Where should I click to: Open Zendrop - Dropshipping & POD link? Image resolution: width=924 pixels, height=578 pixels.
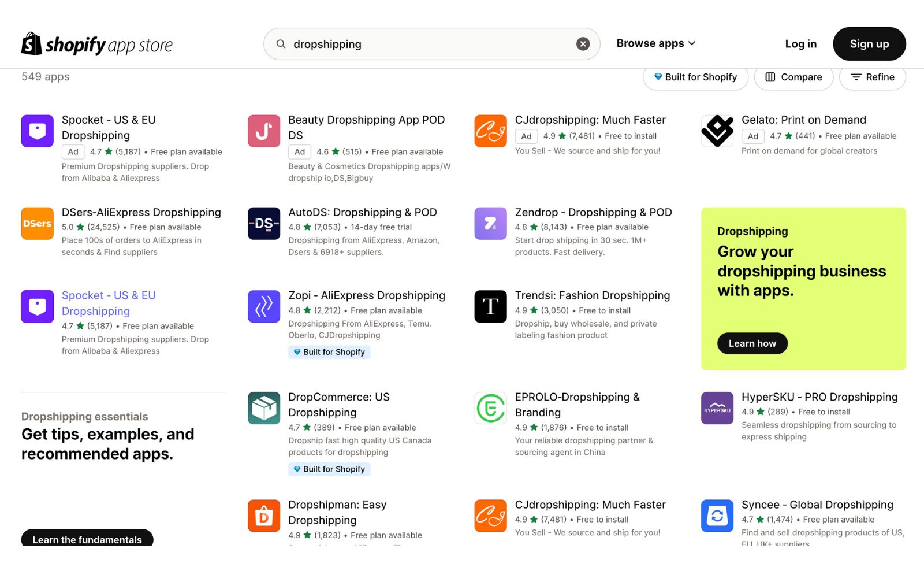[594, 212]
